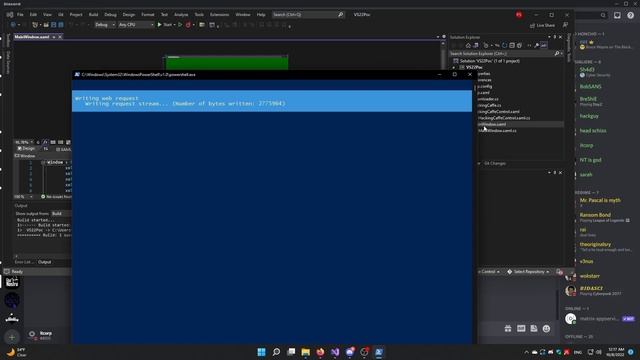Open File Explorer from taskbar

(x=306, y=352)
